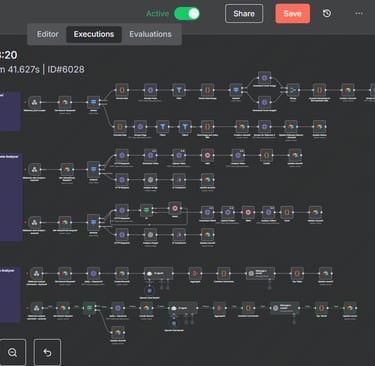Image resolution: width=375 pixels, height=366 pixels.
Task: Select the green If node in bottom row
Action: (x=89, y=308)
